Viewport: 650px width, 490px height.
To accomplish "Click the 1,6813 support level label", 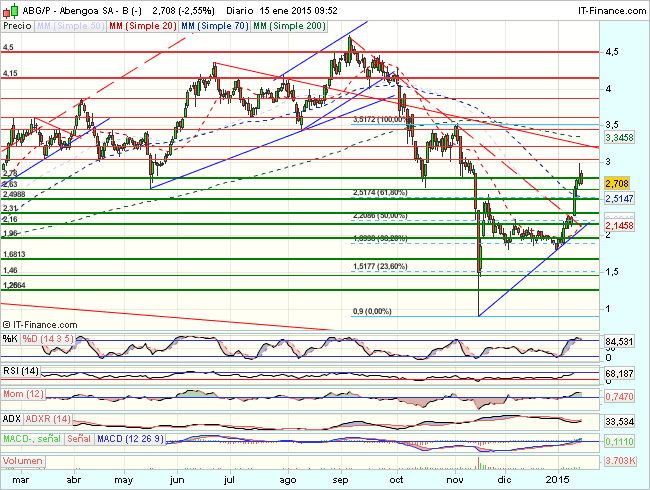I will tap(14, 254).
